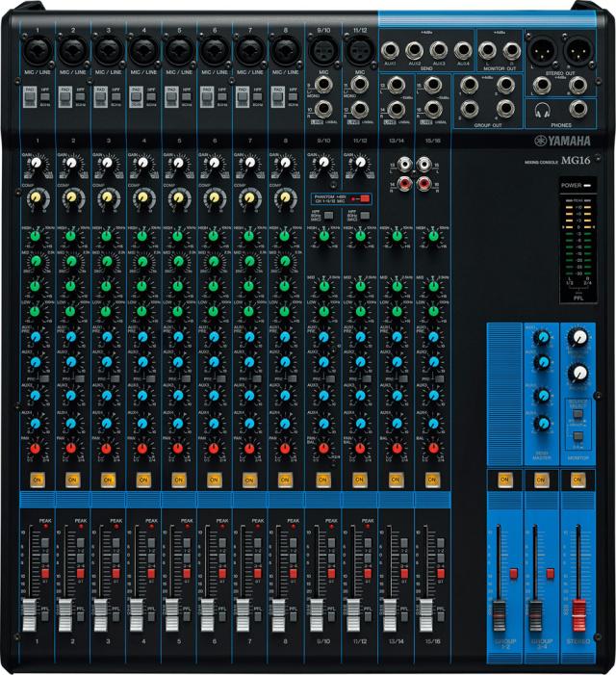Click the red STEREO master fader
The width and height of the screenshot is (616, 675).
point(578,614)
